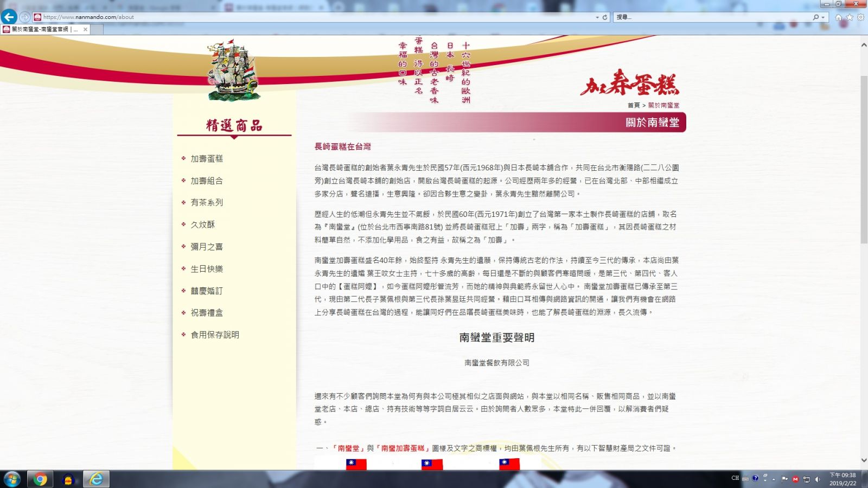Screen dimensions: 868x488
Task: Click the CH input language indicator
Action: tap(735, 478)
